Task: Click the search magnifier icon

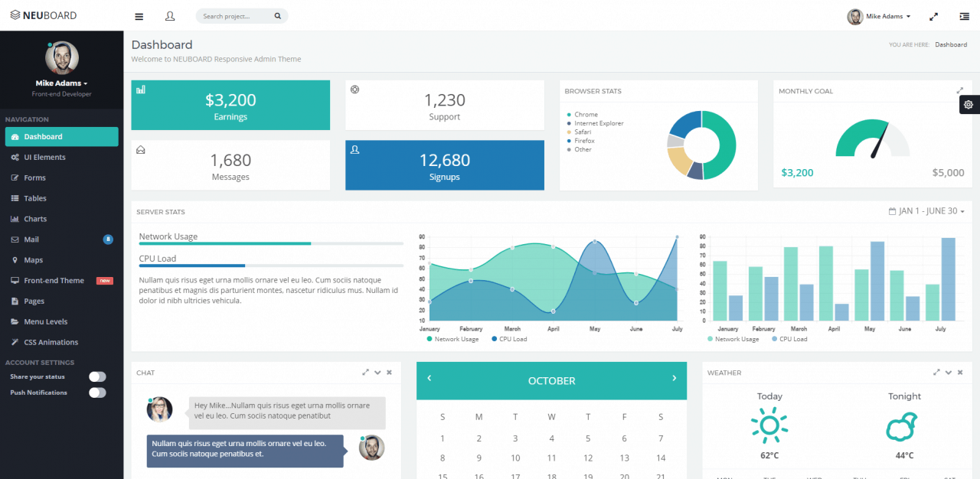Action: click(x=278, y=16)
